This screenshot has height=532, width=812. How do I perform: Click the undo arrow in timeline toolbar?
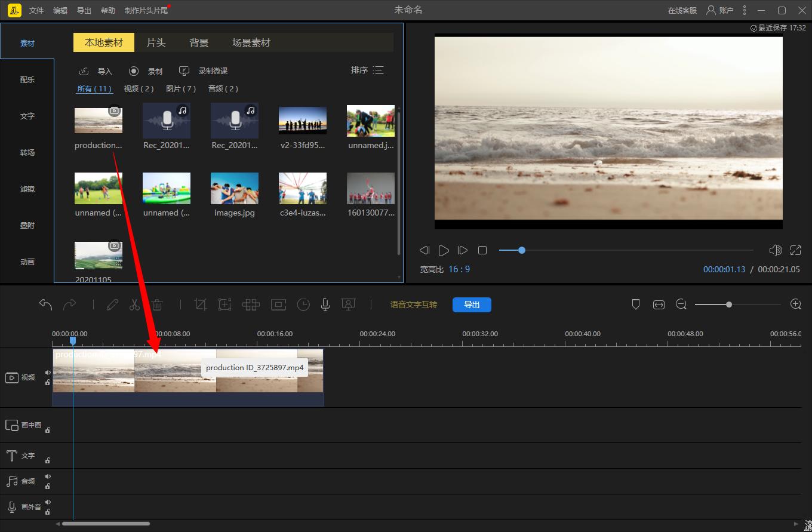45,305
